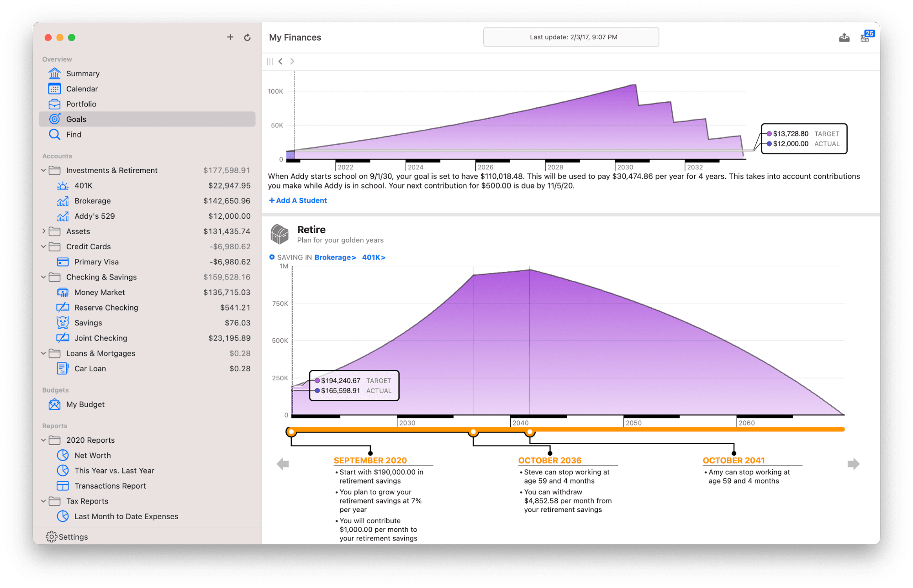This screenshot has width=913, height=588.
Task: Click the My Budget envelope icon
Action: [x=54, y=404]
